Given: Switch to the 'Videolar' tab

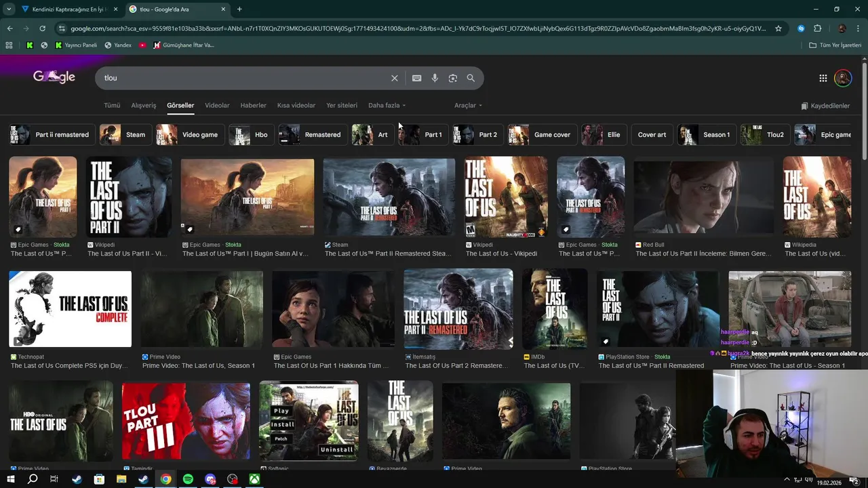Looking at the screenshot, I should [x=217, y=106].
